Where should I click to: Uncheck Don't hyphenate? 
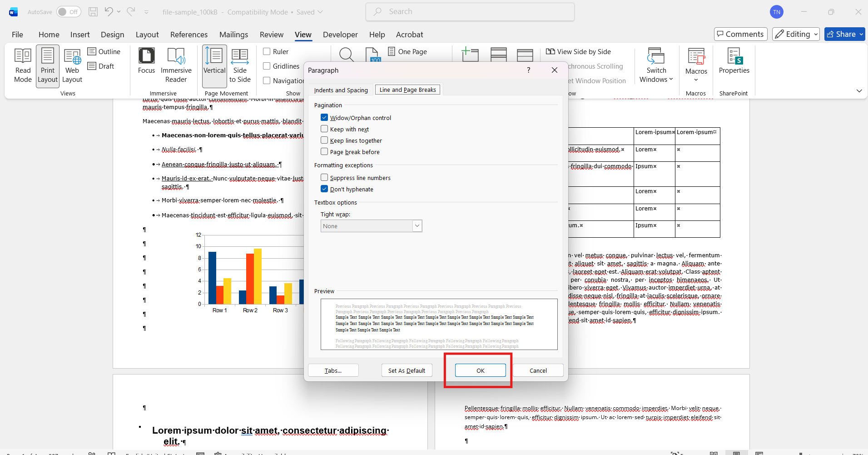324,189
